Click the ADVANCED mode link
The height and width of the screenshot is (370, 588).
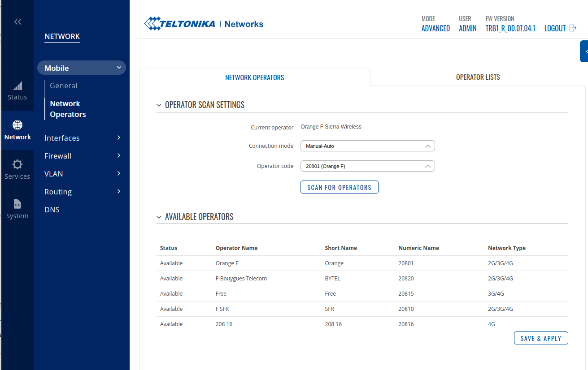tap(436, 28)
